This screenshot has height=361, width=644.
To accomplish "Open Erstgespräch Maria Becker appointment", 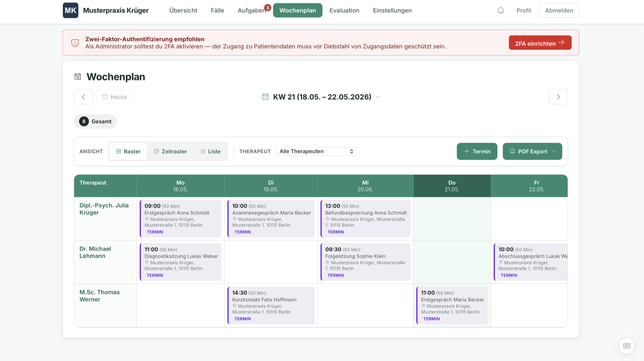I will (x=452, y=306).
